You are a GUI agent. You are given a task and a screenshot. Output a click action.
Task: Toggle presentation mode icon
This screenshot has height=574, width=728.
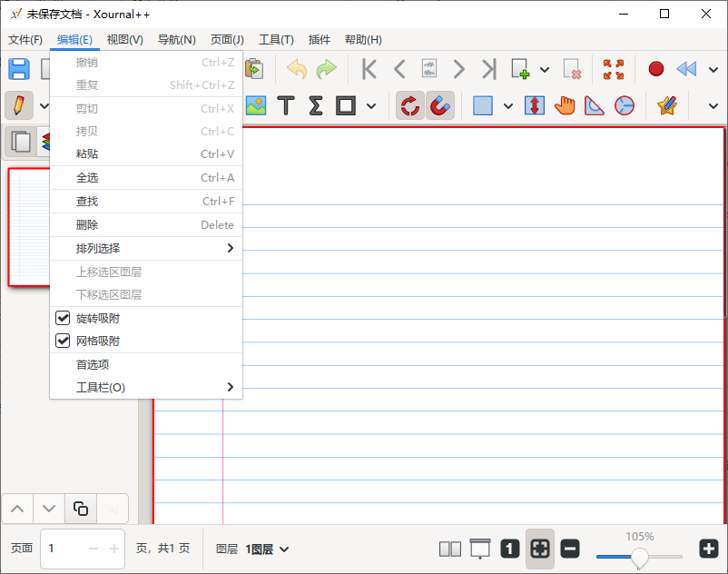pyautogui.click(x=480, y=549)
